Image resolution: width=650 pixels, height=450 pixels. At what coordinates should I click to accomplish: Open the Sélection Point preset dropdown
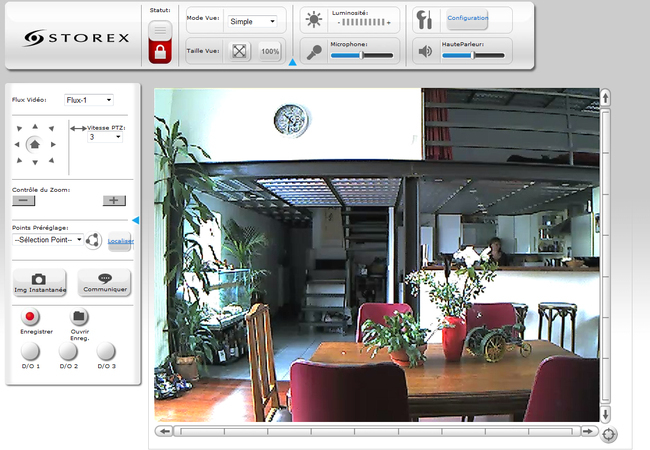(48, 240)
